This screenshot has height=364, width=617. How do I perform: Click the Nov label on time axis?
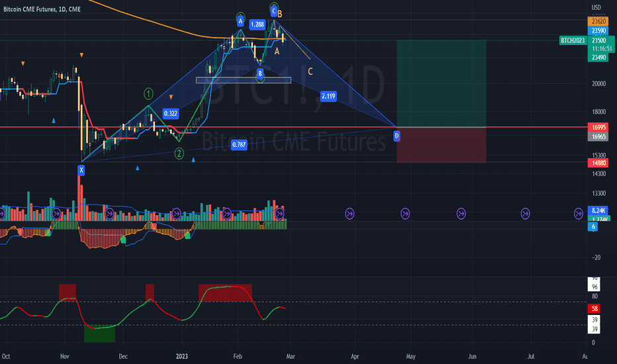(64, 357)
